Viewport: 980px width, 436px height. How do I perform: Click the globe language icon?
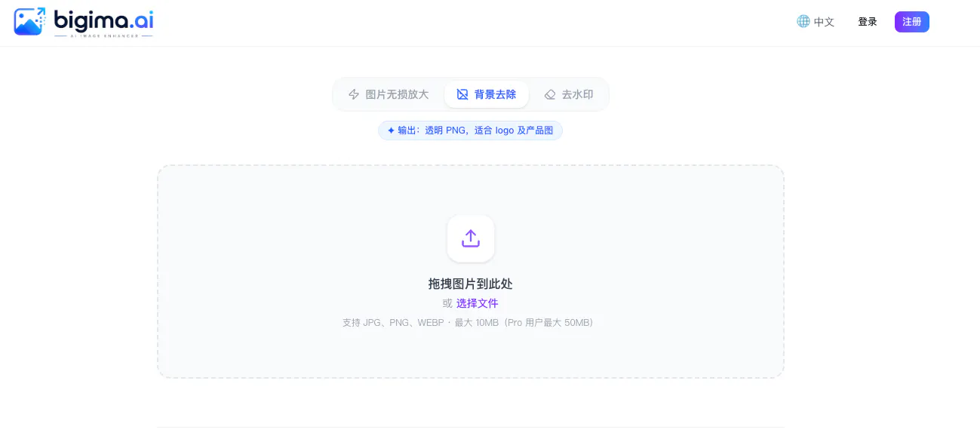pos(803,21)
